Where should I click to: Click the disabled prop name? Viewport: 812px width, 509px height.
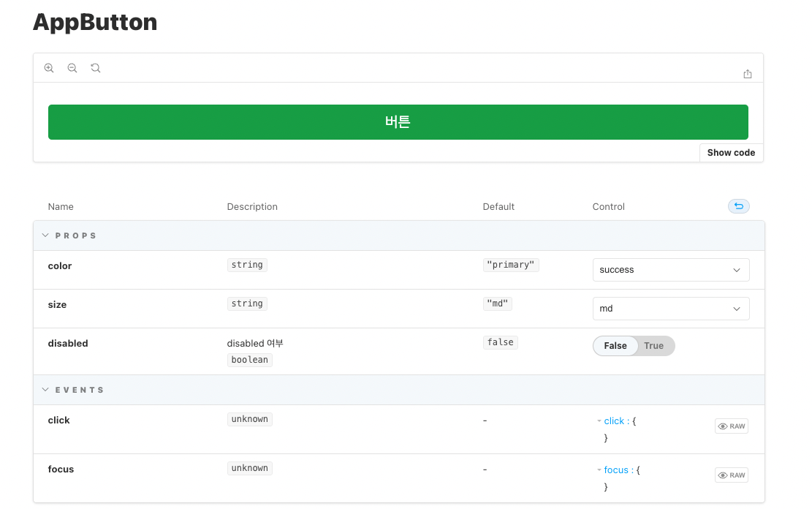pyautogui.click(x=68, y=343)
